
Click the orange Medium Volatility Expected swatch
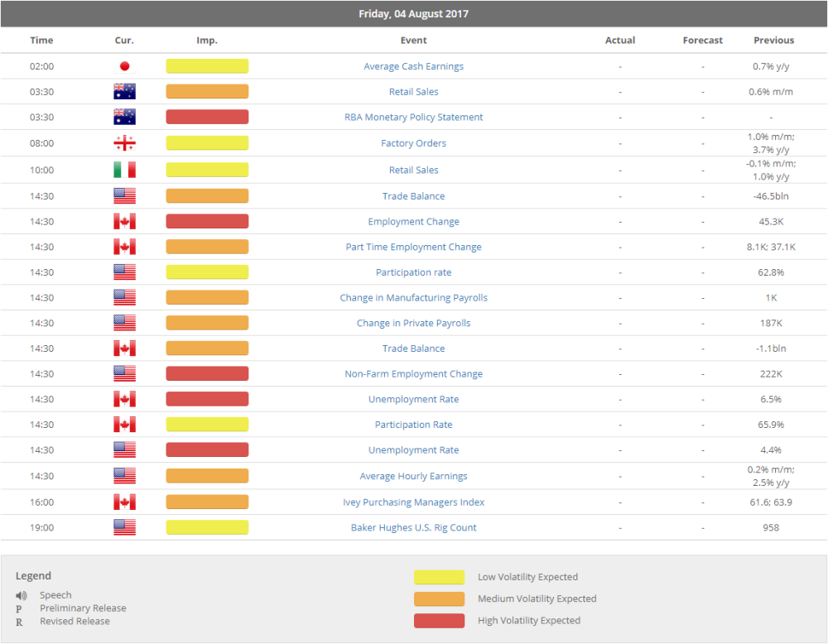pyautogui.click(x=439, y=598)
